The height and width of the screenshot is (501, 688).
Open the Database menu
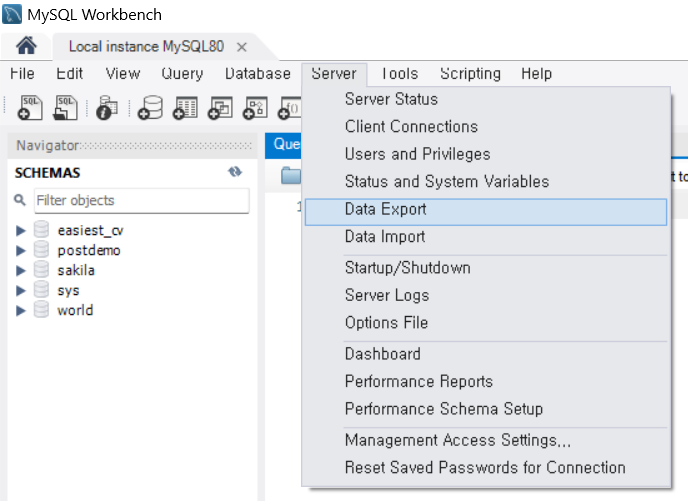tap(257, 74)
